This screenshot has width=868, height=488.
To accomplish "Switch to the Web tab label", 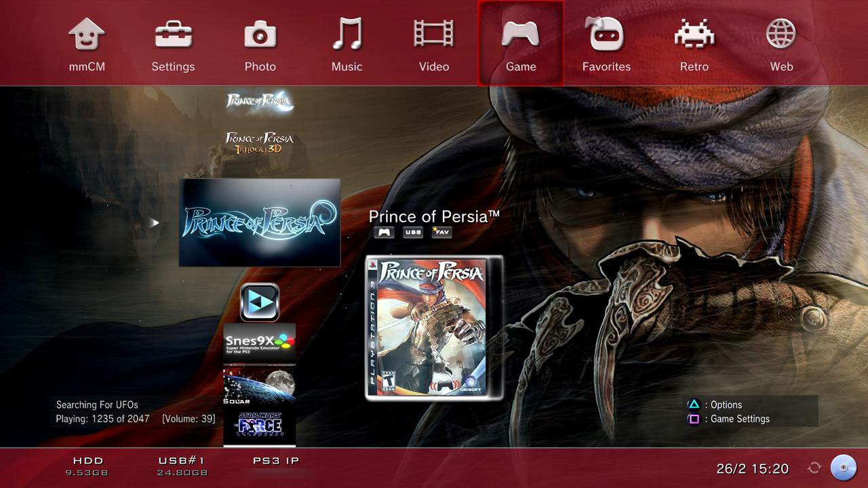I will pos(781,66).
